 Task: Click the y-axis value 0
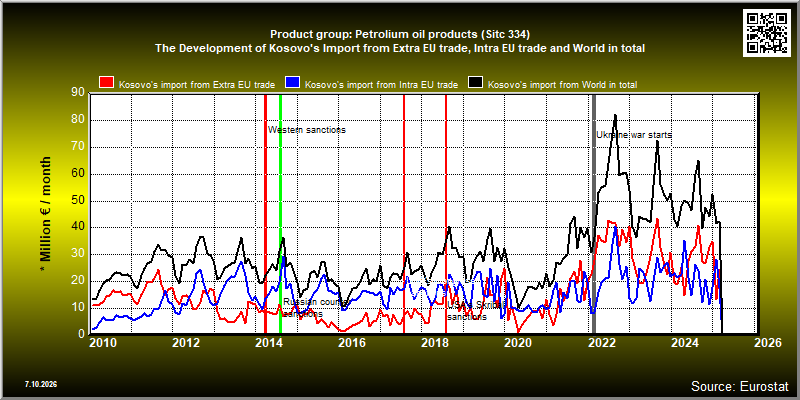click(x=82, y=334)
